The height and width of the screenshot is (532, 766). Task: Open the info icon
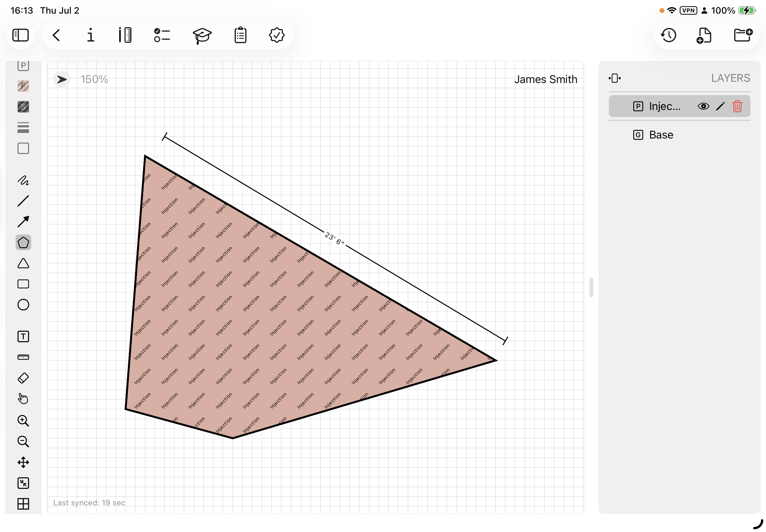(x=91, y=35)
